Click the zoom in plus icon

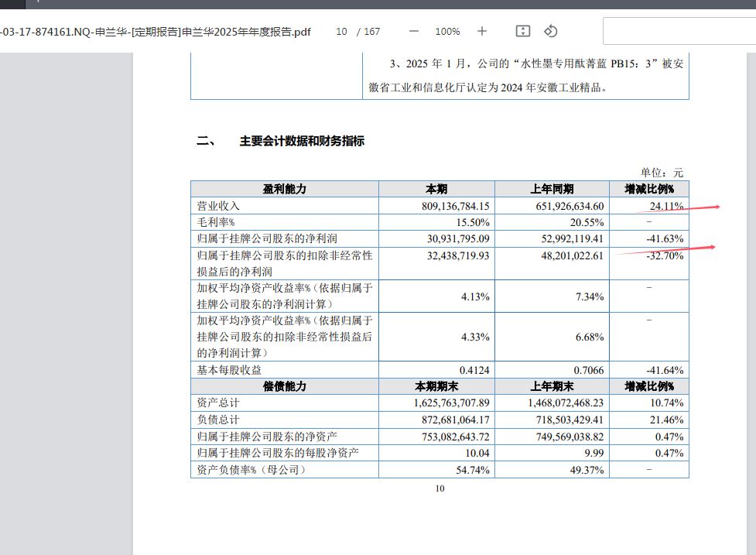click(481, 31)
